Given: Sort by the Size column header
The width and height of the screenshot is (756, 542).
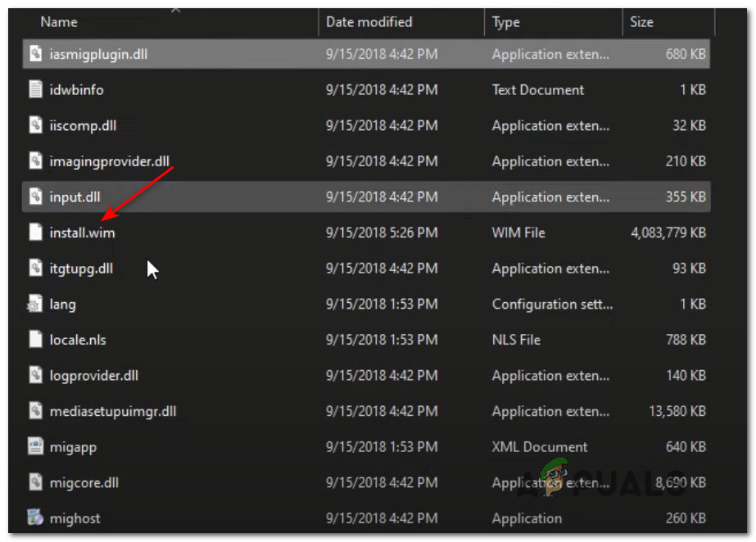Looking at the screenshot, I should tap(641, 21).
